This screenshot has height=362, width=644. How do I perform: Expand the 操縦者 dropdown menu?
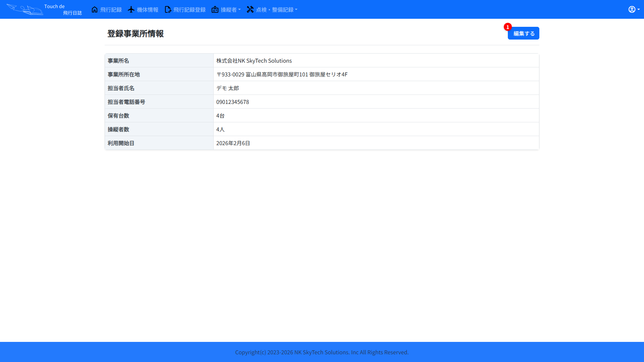[x=230, y=9]
